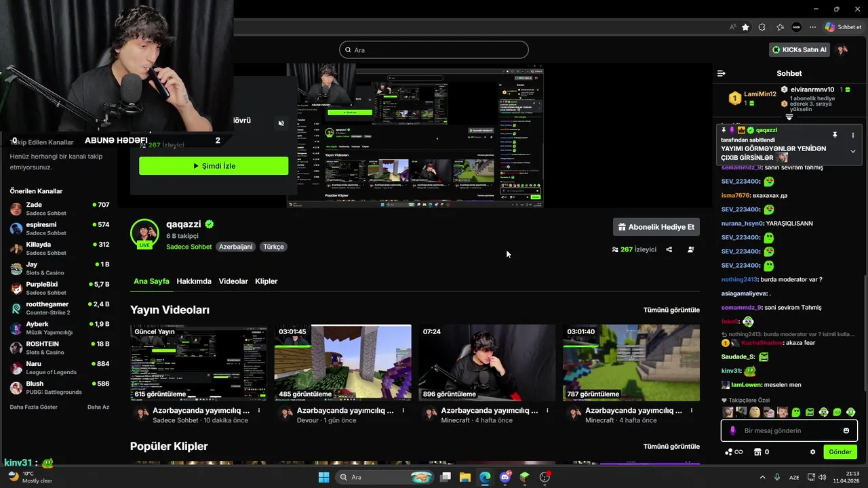Open OBS Studio from the taskbar
The width and height of the screenshot is (868, 488).
[545, 477]
